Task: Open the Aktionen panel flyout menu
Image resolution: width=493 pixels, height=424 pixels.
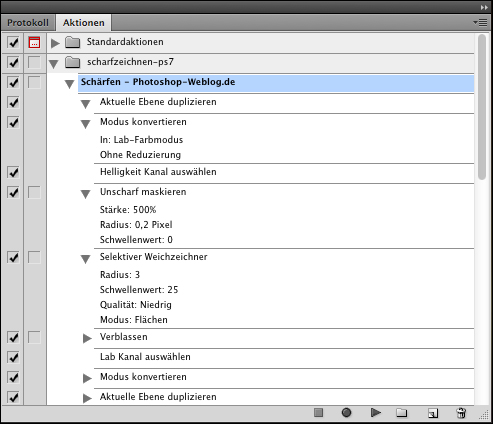Action: click(x=480, y=23)
